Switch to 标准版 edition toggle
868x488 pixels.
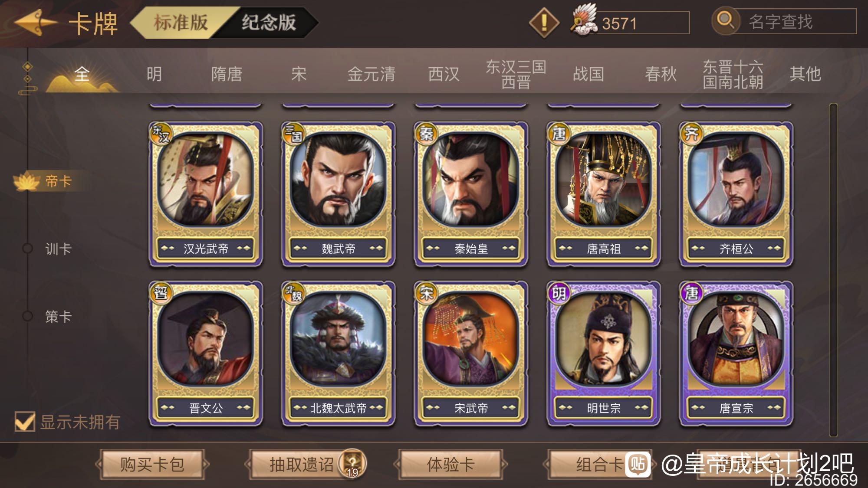pyautogui.click(x=181, y=23)
